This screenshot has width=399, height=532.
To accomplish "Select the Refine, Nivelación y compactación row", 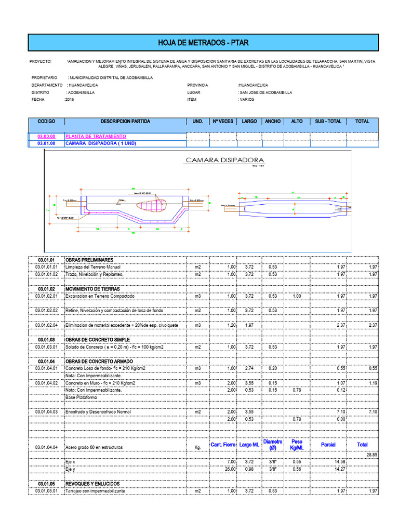I will 203,311.
